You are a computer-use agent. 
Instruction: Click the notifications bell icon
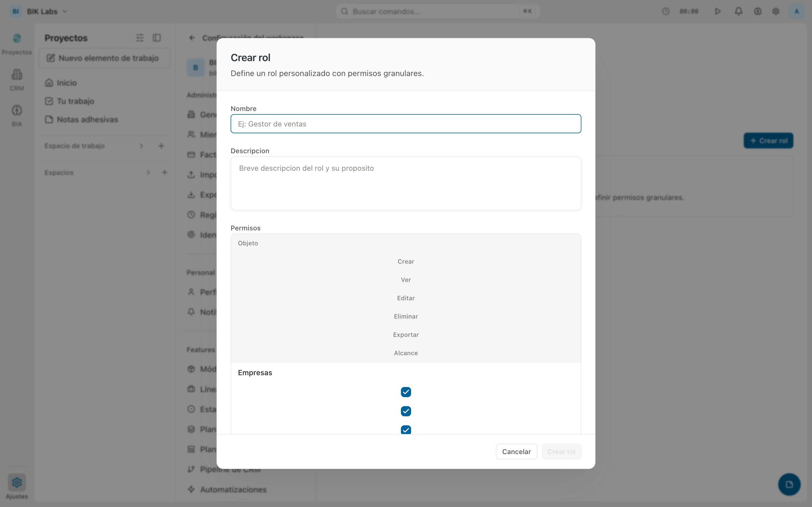pyautogui.click(x=738, y=11)
